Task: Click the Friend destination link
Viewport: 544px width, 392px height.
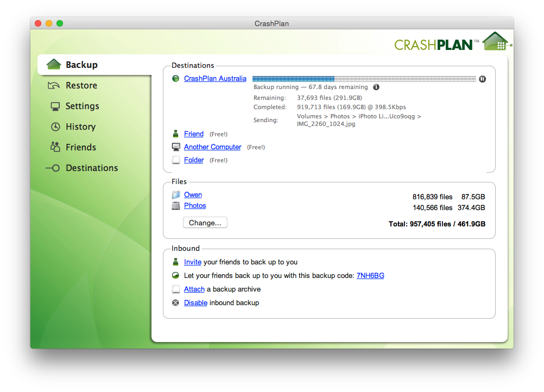Action: 194,134
